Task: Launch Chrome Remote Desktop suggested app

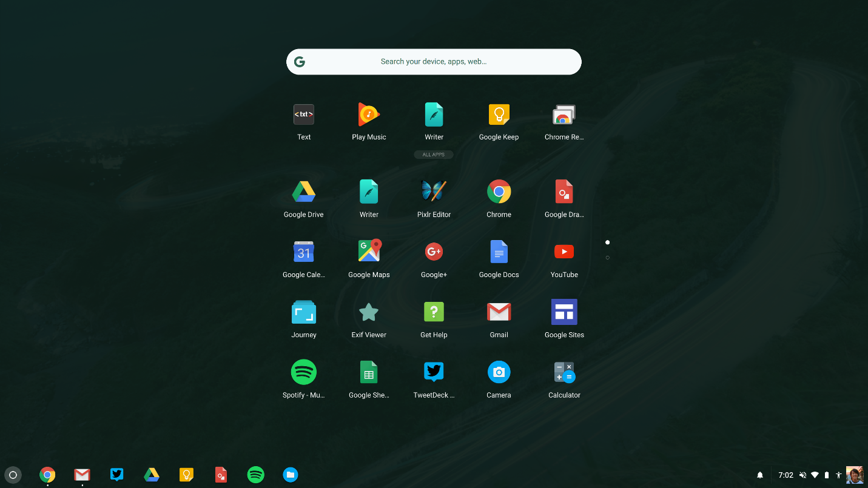Action: [x=564, y=115]
